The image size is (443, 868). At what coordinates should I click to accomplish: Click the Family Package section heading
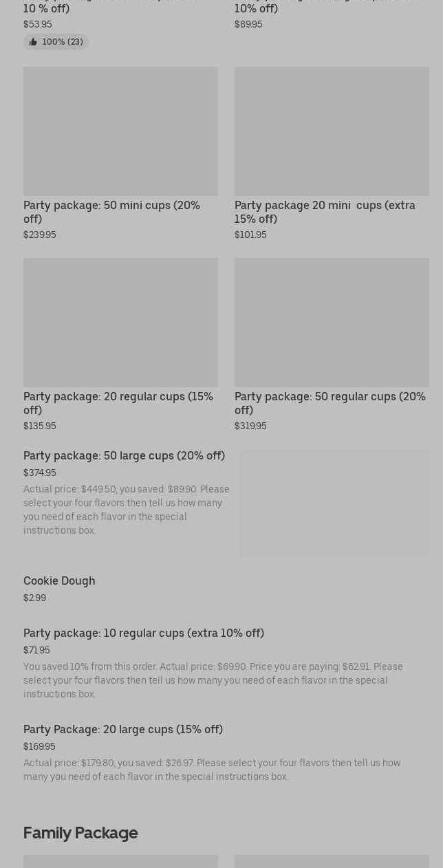pos(80,833)
